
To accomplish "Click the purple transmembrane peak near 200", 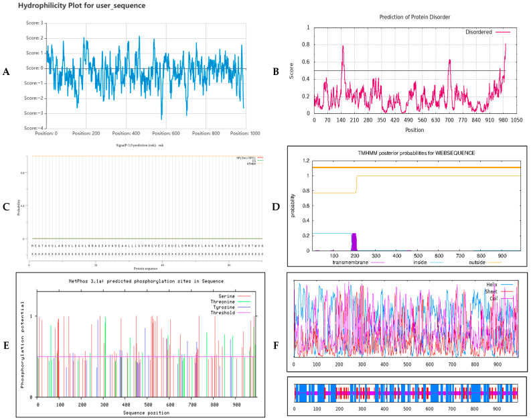I will [x=354, y=242].
